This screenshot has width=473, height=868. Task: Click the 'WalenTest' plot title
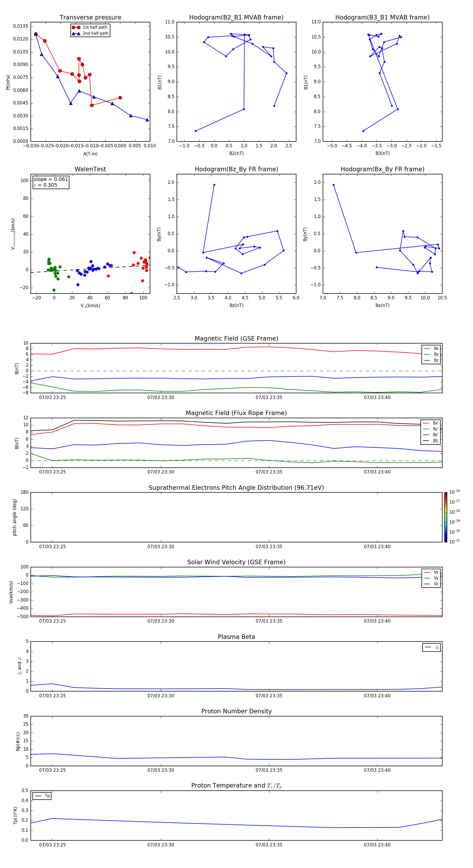click(x=90, y=169)
